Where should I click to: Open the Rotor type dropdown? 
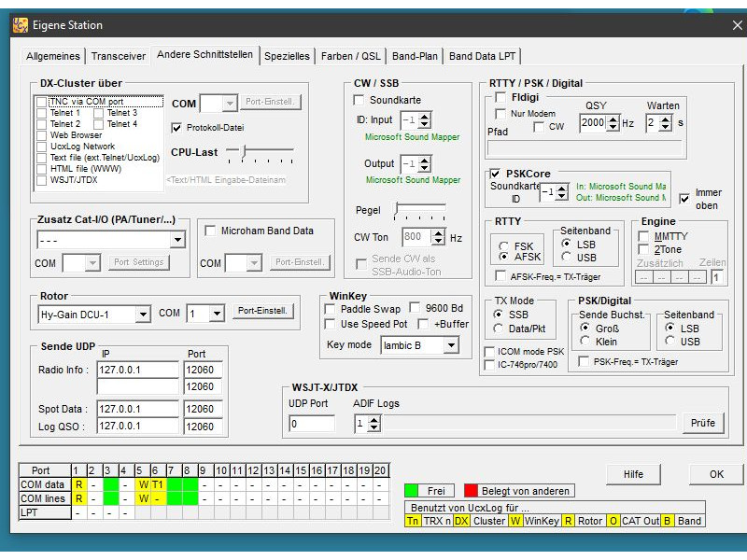coord(142,315)
